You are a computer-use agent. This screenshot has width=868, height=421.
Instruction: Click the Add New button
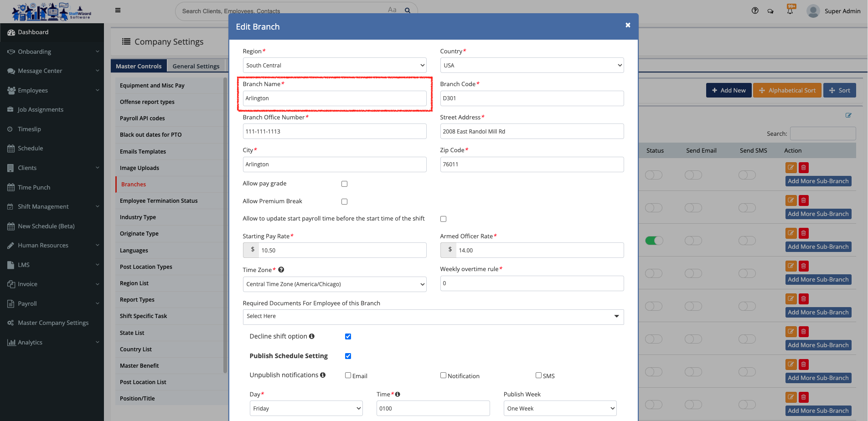(x=728, y=91)
